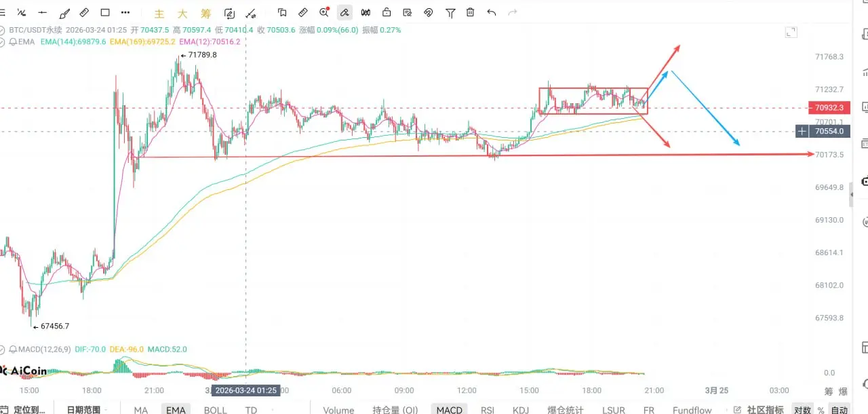Expand chart to fullscreen icon
868x414 pixels.
coord(791,32)
